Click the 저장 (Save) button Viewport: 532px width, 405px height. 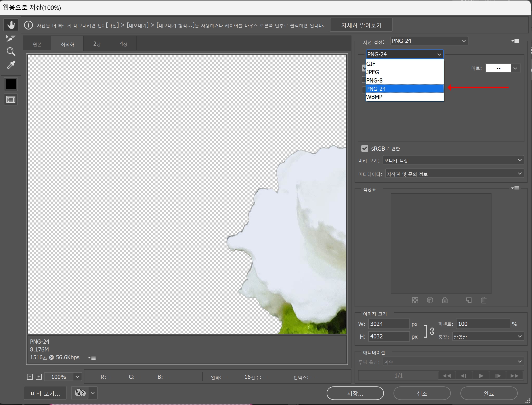[x=355, y=393]
